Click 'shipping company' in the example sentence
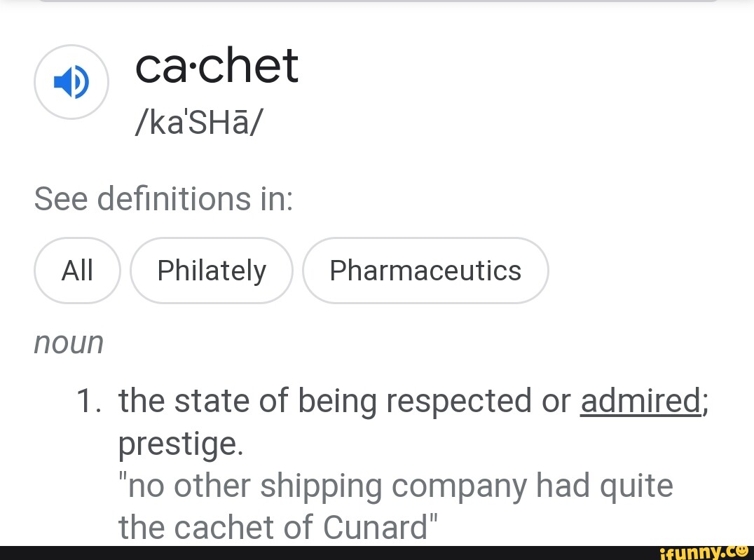Viewport: 754px width, 560px height. click(x=394, y=486)
